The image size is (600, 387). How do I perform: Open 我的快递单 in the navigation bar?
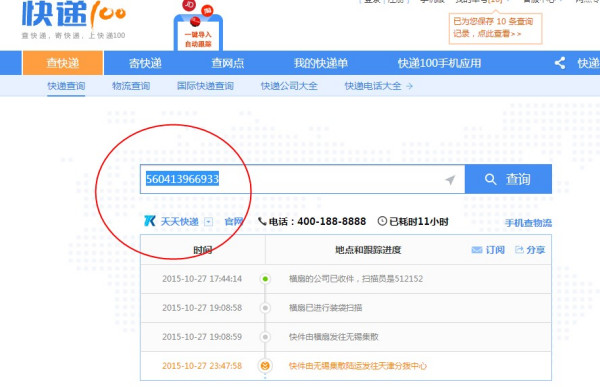[x=321, y=63]
